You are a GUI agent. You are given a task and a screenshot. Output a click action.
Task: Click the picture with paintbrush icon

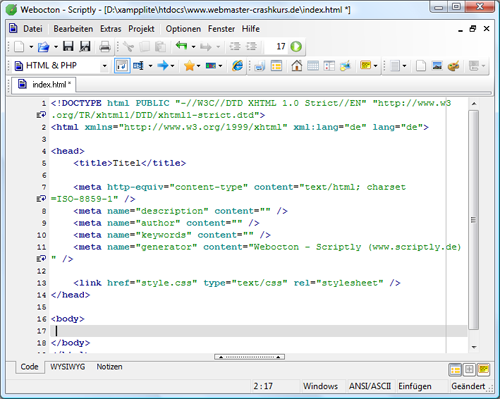point(345,66)
